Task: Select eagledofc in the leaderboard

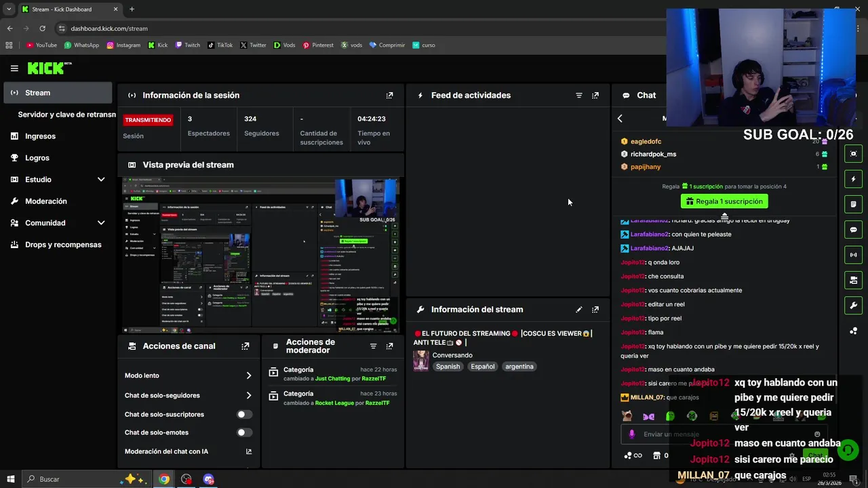Action: [646, 142]
